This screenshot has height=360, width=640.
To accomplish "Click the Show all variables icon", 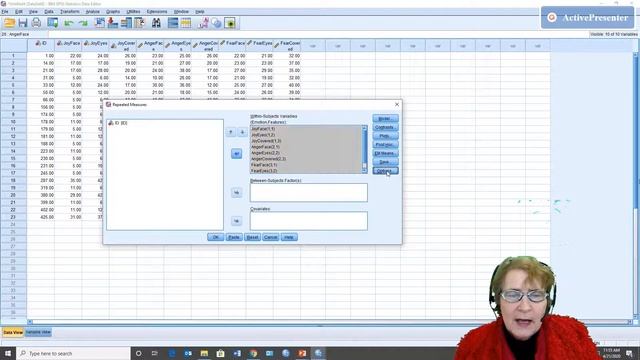I will point(230,23).
